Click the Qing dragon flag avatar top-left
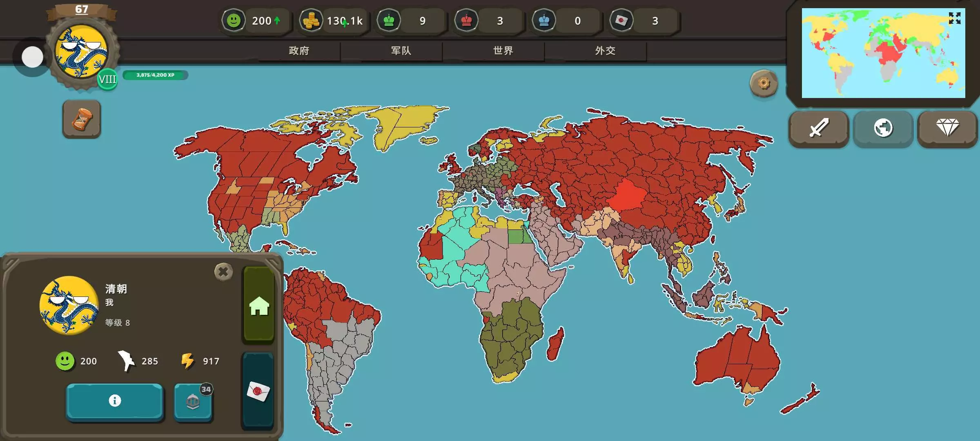The image size is (980, 441). tap(82, 52)
